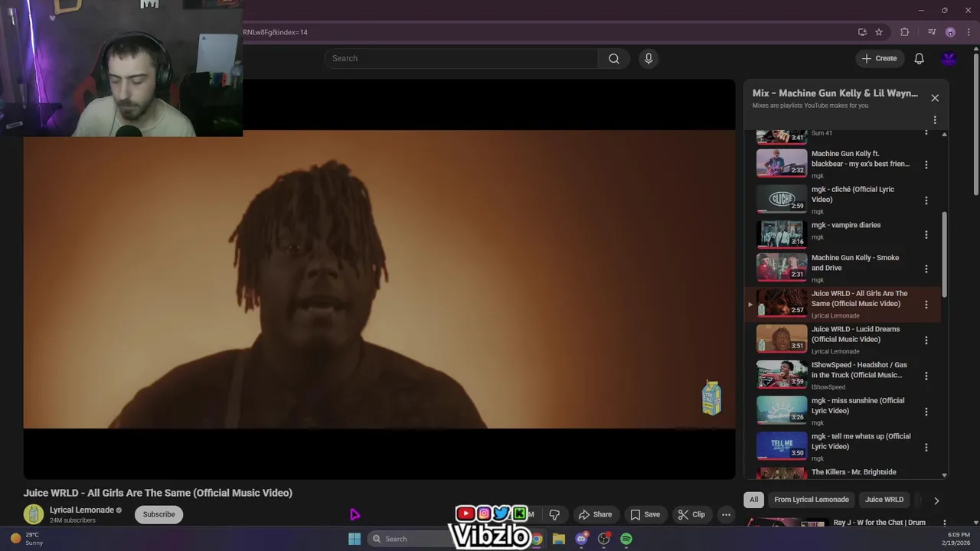
Task: Click the browser address bar URL
Action: 276,32
